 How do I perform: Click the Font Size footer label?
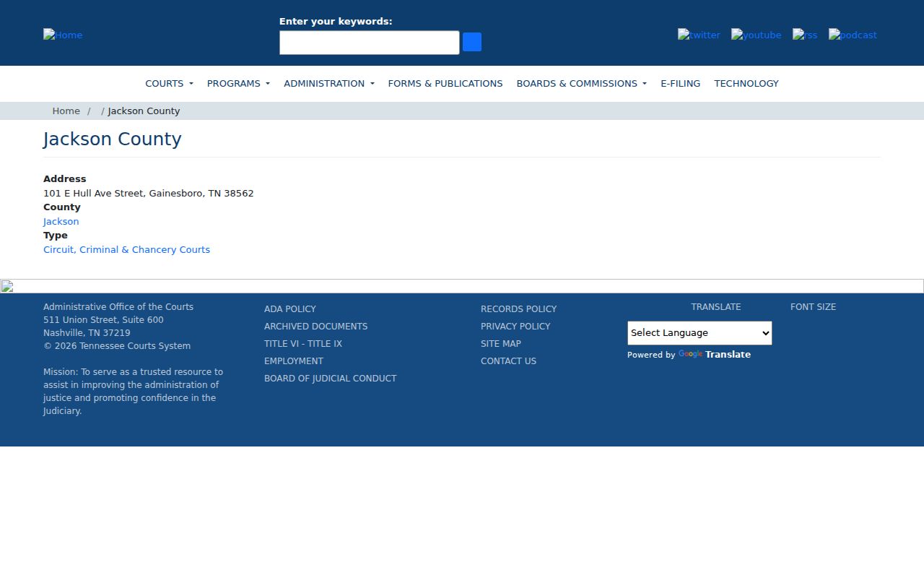click(813, 307)
